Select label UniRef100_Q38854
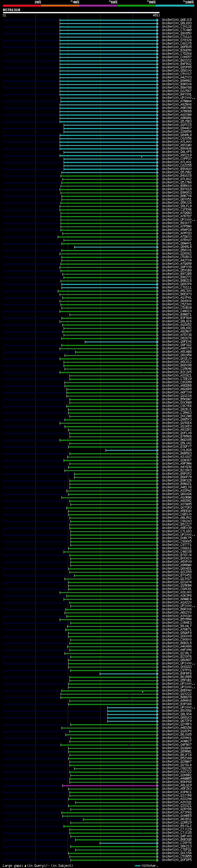The height and width of the screenshot is (868, 197). 177,132
